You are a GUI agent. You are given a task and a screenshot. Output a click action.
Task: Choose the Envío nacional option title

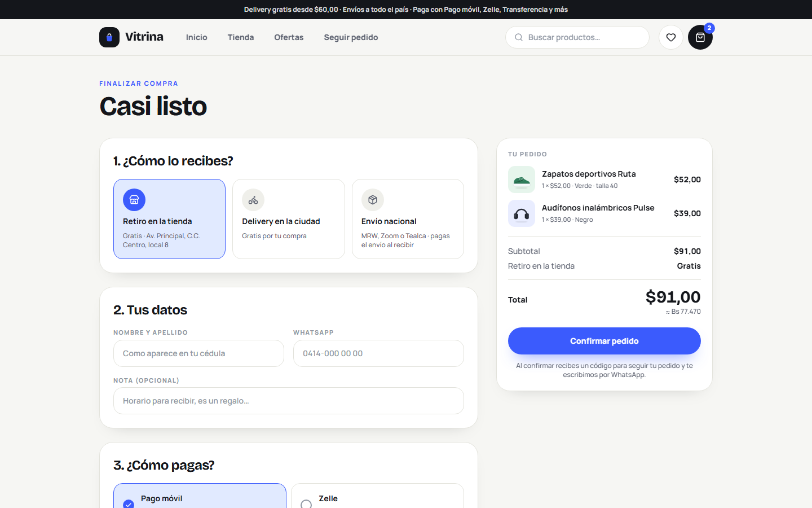[389, 221]
